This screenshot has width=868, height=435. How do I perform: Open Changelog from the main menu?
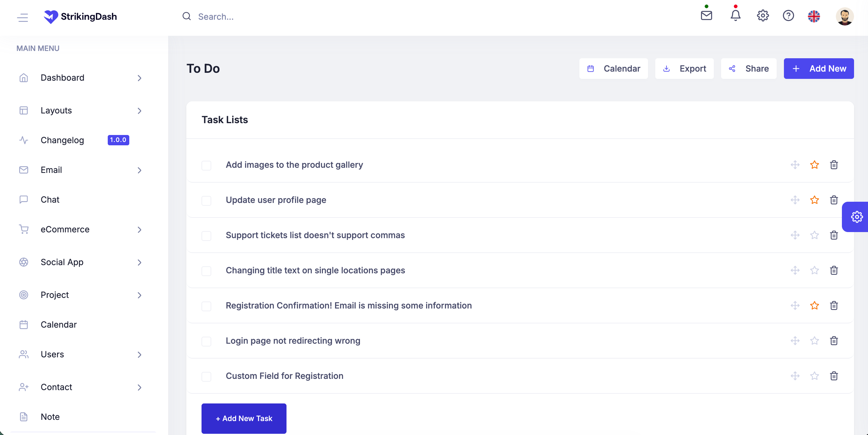(62, 140)
